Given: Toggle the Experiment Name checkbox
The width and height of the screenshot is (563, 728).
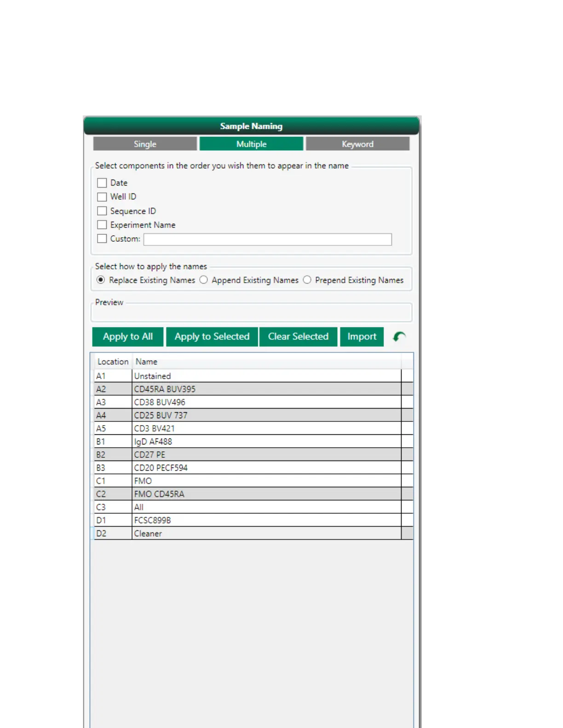Looking at the screenshot, I should (102, 225).
